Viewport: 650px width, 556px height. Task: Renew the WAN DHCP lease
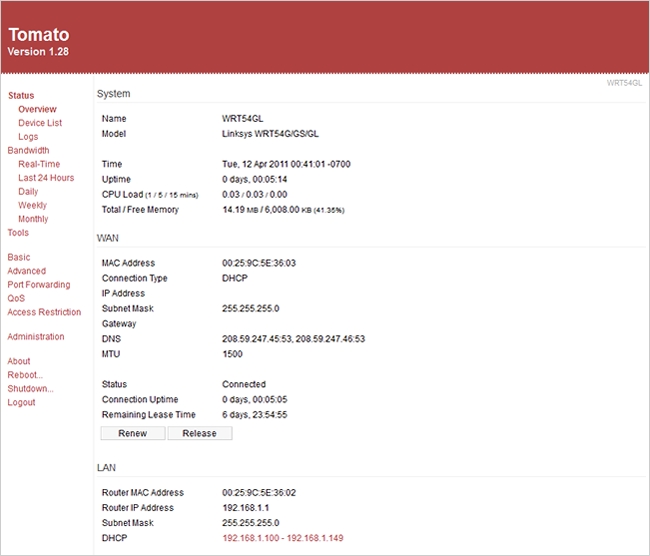133,433
